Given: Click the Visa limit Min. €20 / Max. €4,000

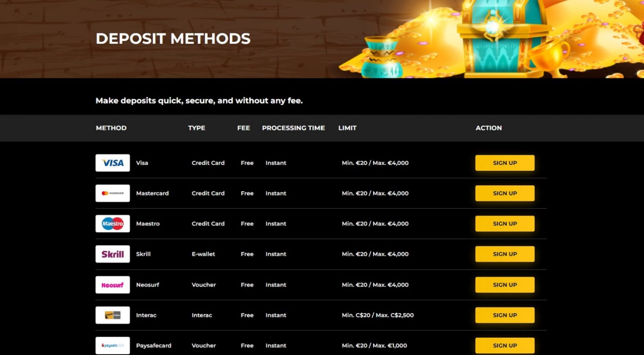Looking at the screenshot, I should (375, 163).
